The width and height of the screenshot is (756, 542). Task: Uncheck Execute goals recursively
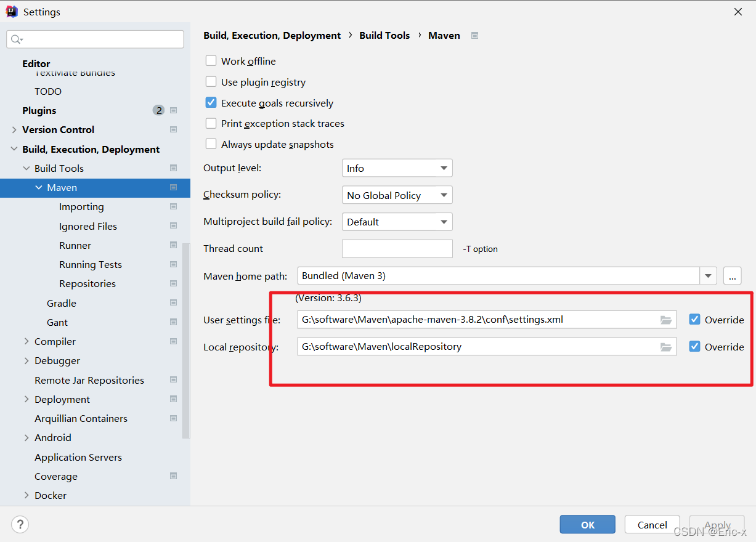211,103
